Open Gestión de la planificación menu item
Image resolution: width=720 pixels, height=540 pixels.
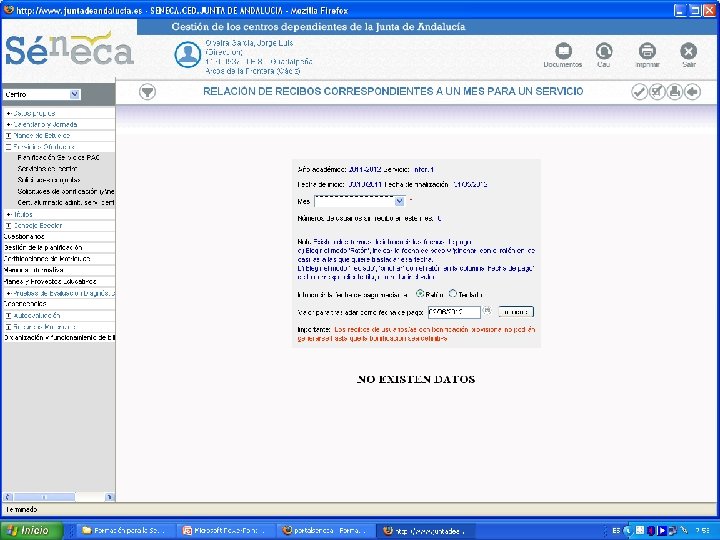43,248
